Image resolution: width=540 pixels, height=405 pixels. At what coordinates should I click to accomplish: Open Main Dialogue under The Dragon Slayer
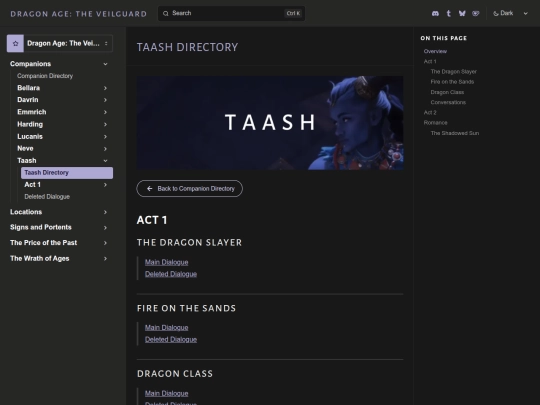coord(166,262)
